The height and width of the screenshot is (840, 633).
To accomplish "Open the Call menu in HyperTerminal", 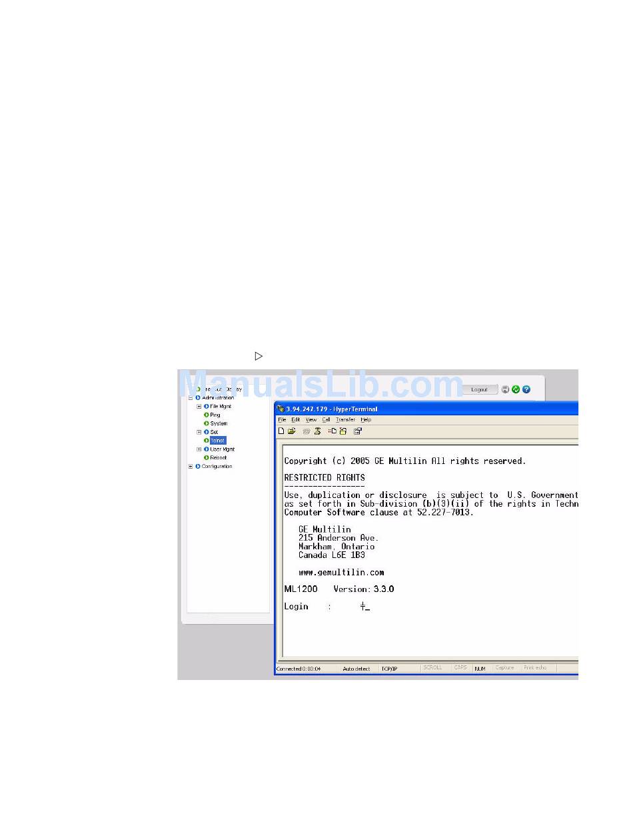I will point(326,420).
